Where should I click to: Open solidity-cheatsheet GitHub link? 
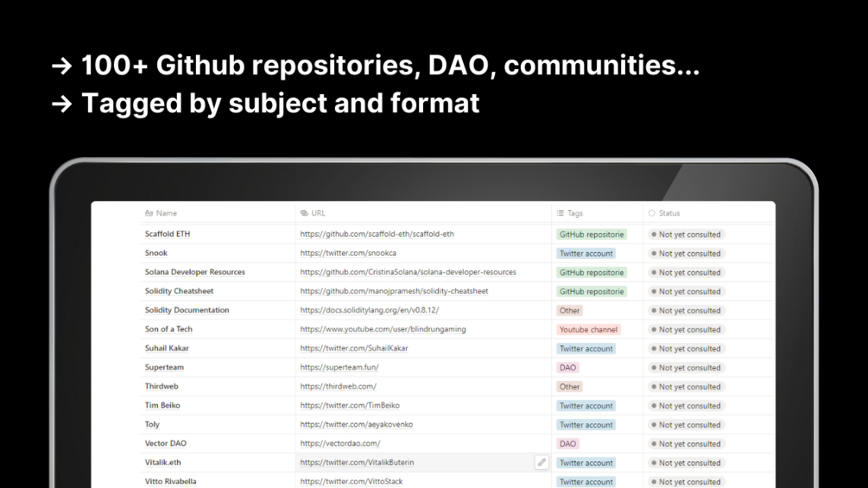tap(394, 291)
